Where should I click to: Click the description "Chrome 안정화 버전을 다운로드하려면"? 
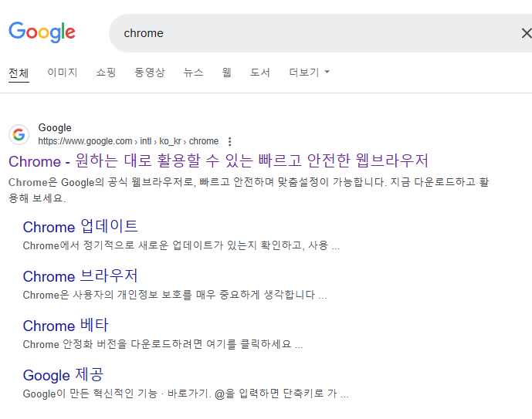[113, 344]
